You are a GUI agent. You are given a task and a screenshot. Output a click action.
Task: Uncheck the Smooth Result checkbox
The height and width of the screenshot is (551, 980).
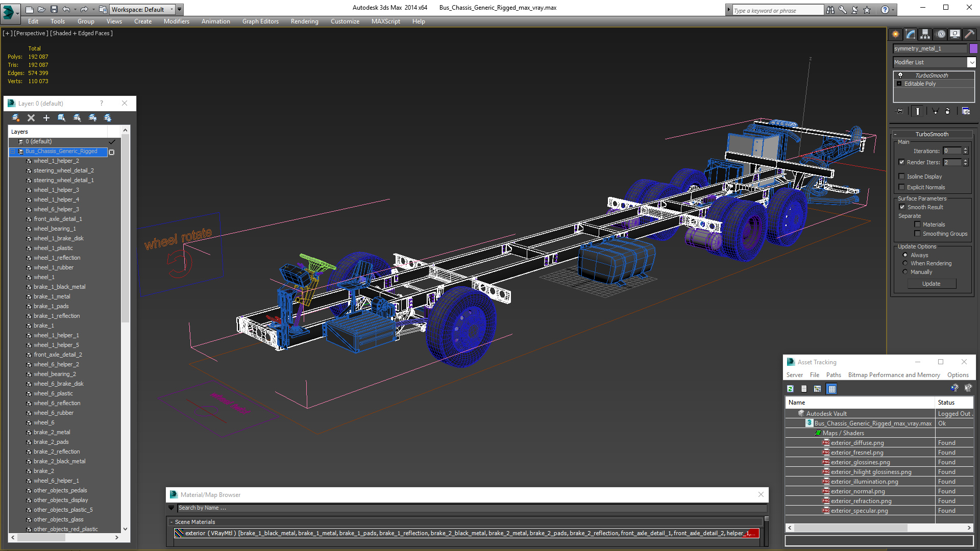click(902, 207)
